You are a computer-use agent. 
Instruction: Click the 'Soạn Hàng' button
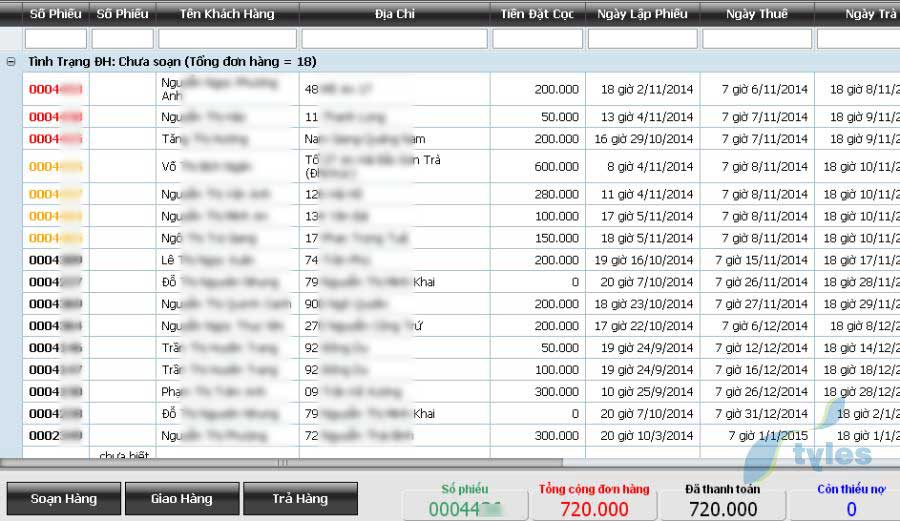(x=63, y=499)
